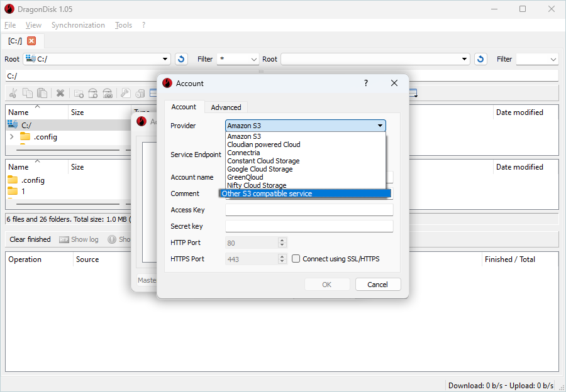Screen dimensions: 566x392
Task: Select Cloudian powered Cloud provider
Action: [306, 144]
